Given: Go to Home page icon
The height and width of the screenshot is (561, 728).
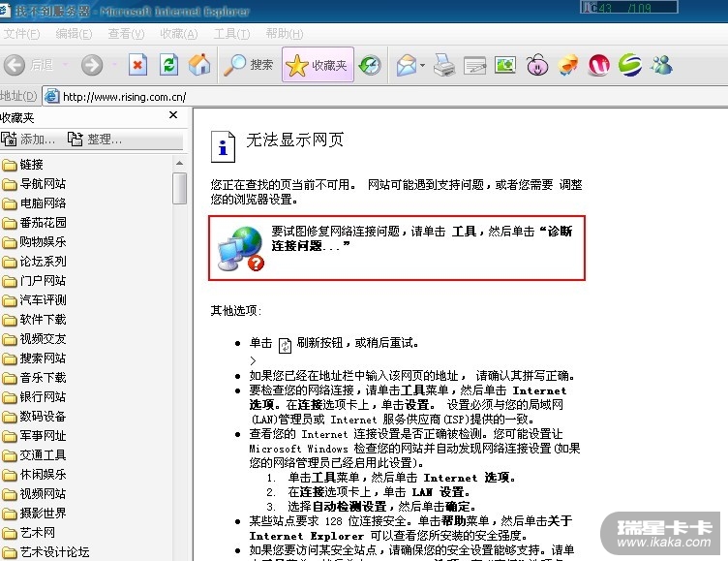Looking at the screenshot, I should [199, 65].
